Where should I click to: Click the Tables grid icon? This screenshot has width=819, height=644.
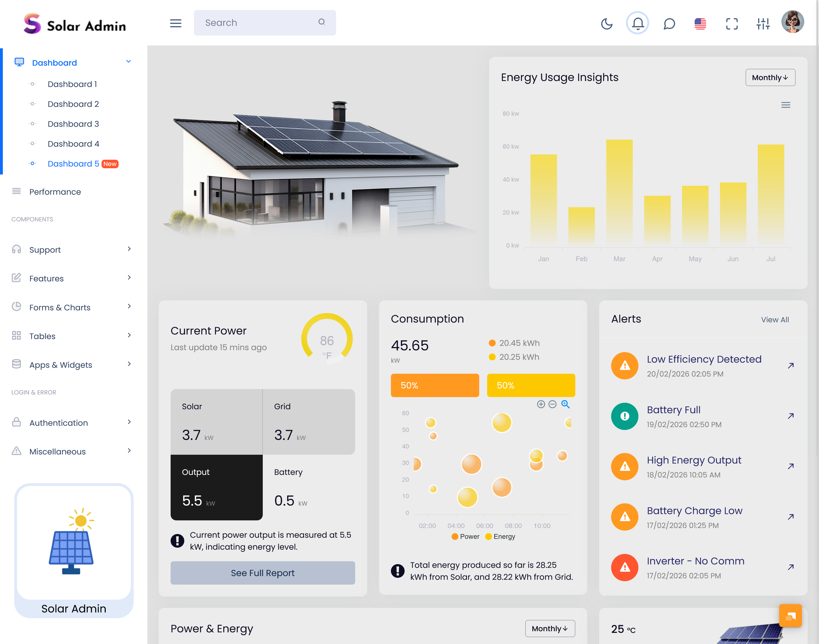click(x=16, y=336)
